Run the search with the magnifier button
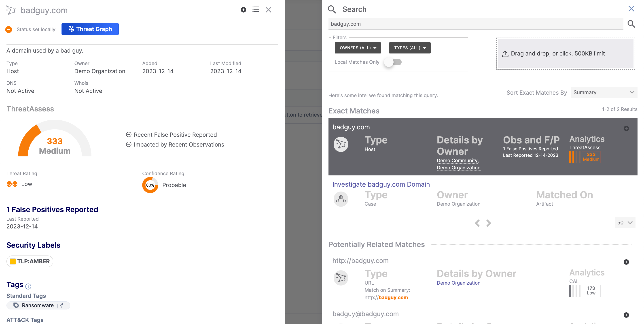This screenshot has width=644, height=324. pyautogui.click(x=631, y=24)
